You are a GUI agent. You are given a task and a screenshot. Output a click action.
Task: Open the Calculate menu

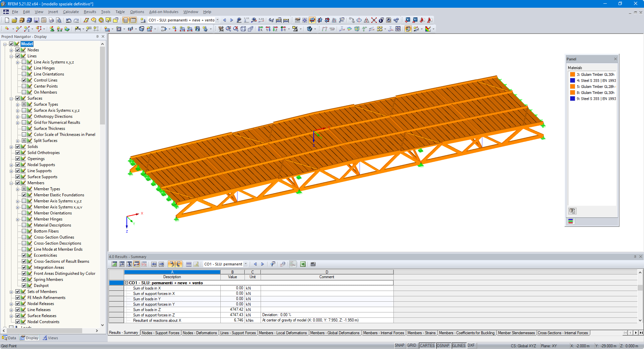click(x=71, y=12)
